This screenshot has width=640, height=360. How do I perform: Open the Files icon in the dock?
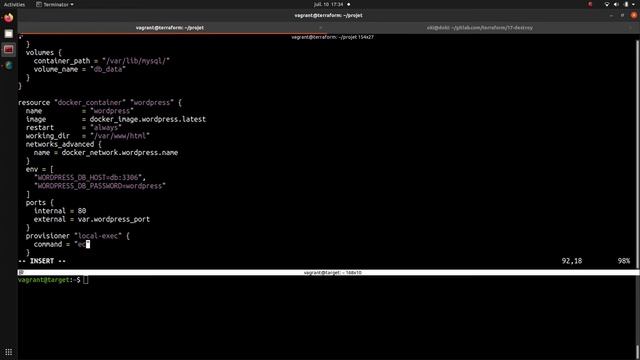(9, 34)
